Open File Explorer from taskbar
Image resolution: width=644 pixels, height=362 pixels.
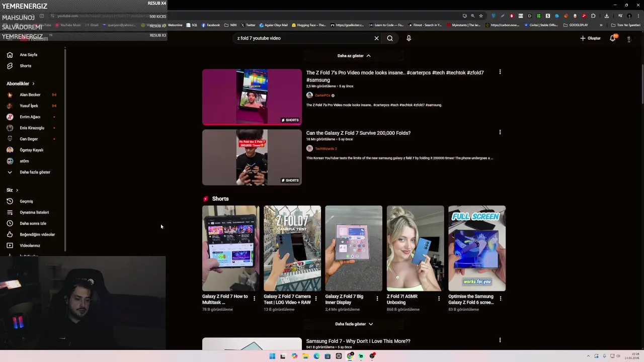[x=305, y=356]
